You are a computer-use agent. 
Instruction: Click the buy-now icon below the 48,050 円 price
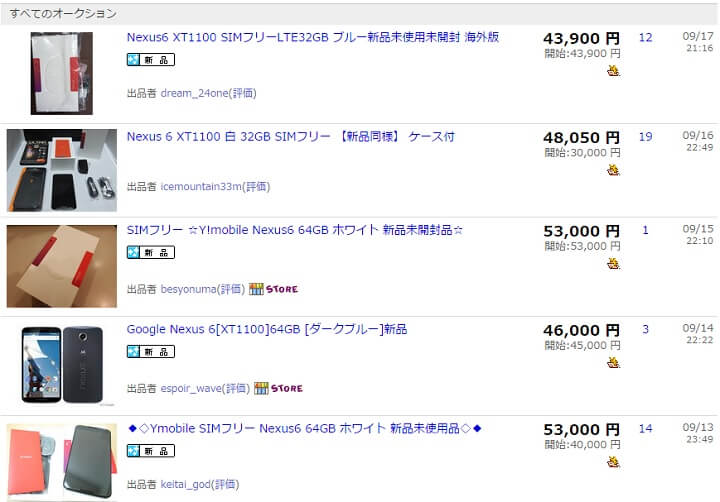coord(613,170)
